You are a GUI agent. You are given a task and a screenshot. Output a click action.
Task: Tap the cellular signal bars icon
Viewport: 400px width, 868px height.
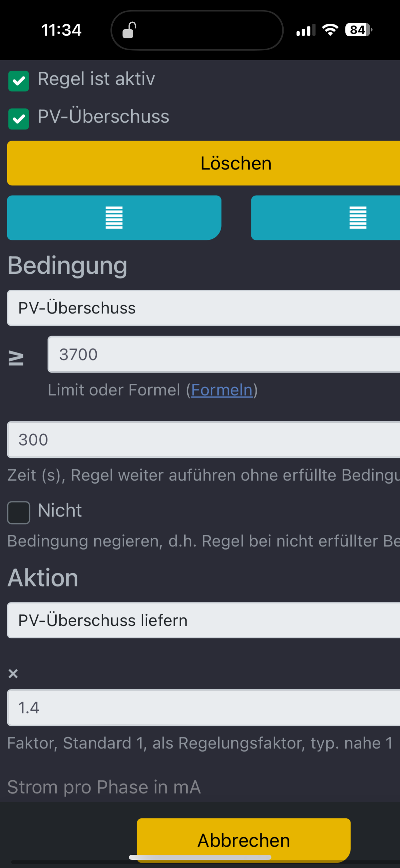pos(305,30)
